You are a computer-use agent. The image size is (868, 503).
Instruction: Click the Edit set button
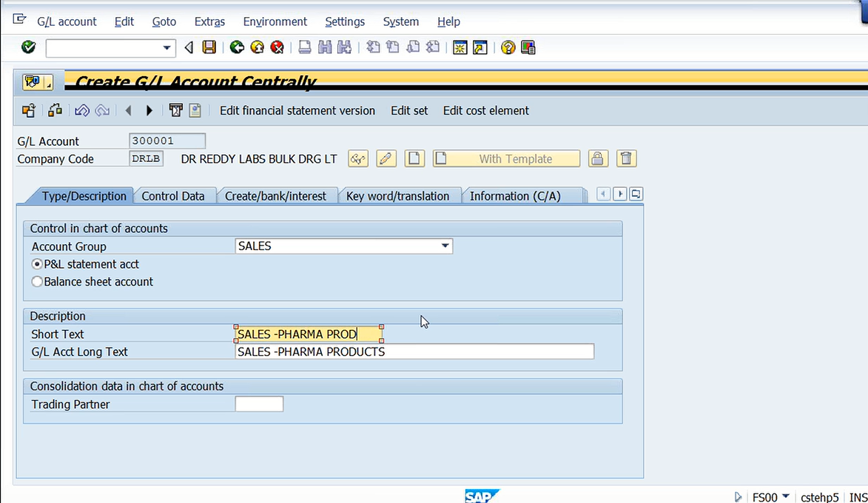click(409, 111)
